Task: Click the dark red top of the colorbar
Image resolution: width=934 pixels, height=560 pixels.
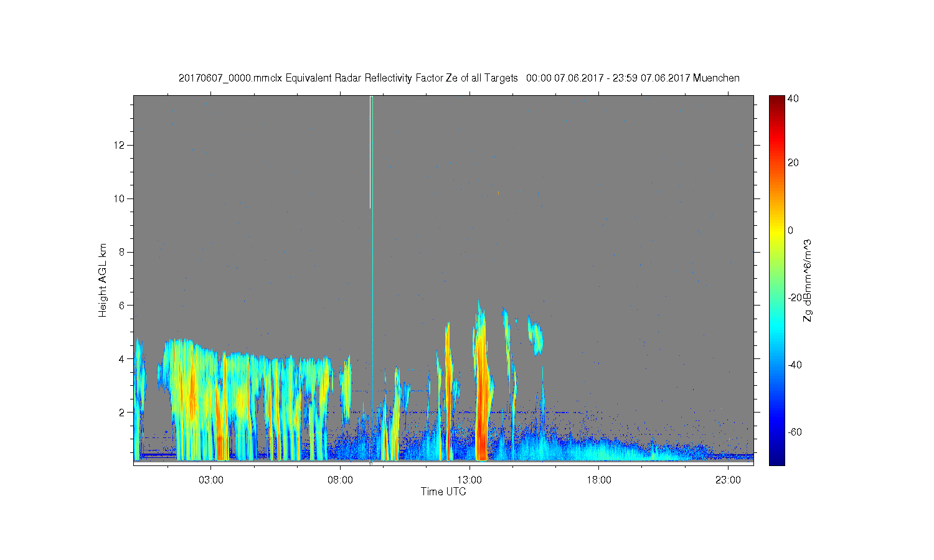Action: click(776, 100)
